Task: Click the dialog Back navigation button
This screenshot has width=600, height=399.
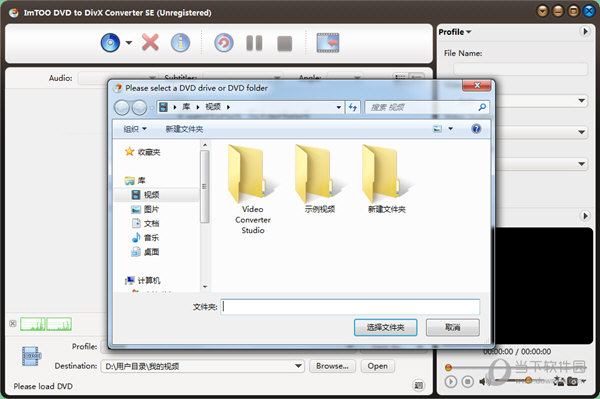Action: [122, 107]
